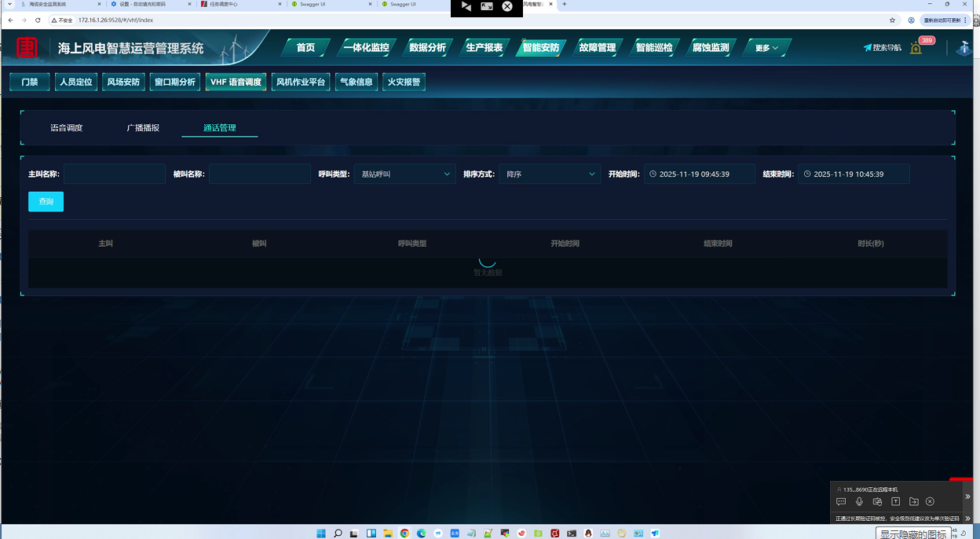The height and width of the screenshot is (539, 980).
Task: Click the alarm bell icon with 389 badge
Action: (916, 49)
